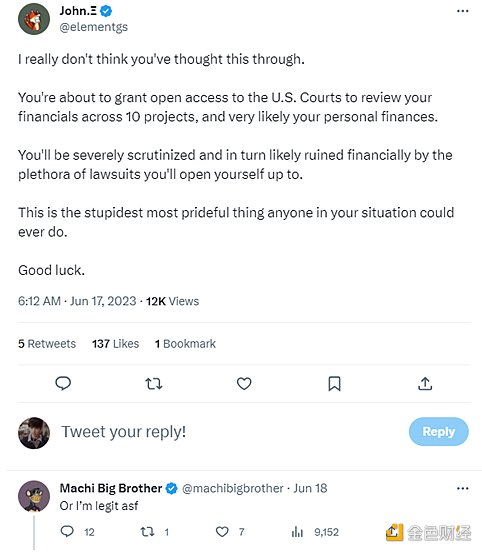Reply to Machi Big Brother's comment

tap(67, 531)
